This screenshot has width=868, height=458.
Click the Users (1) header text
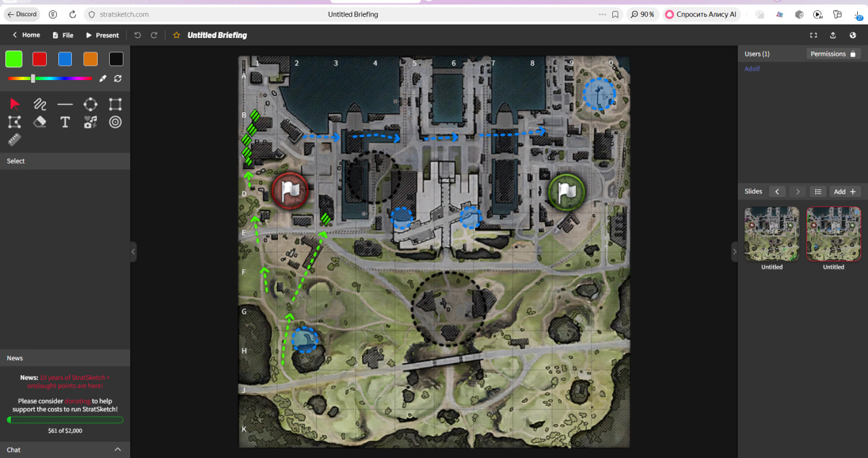click(757, 54)
